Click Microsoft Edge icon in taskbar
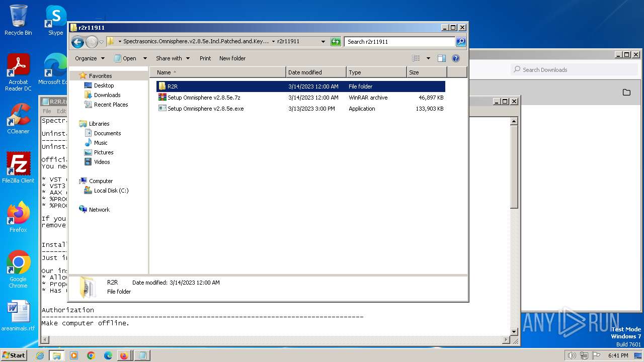 point(108,355)
